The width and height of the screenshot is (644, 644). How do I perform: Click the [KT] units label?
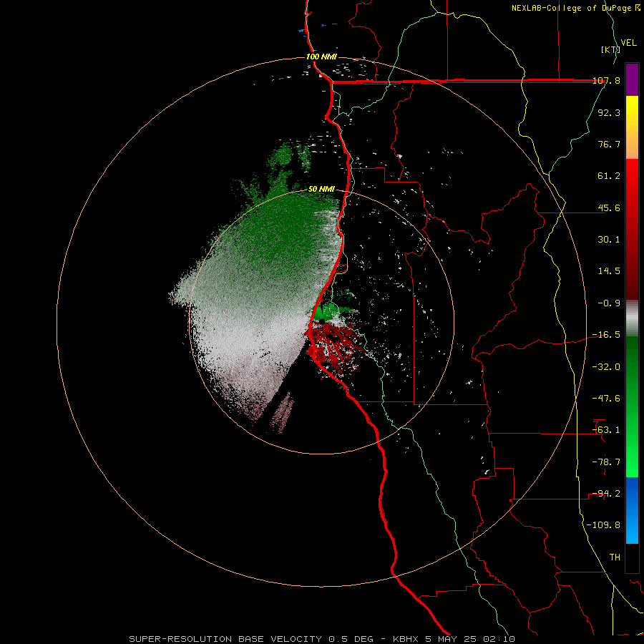[x=610, y=49]
